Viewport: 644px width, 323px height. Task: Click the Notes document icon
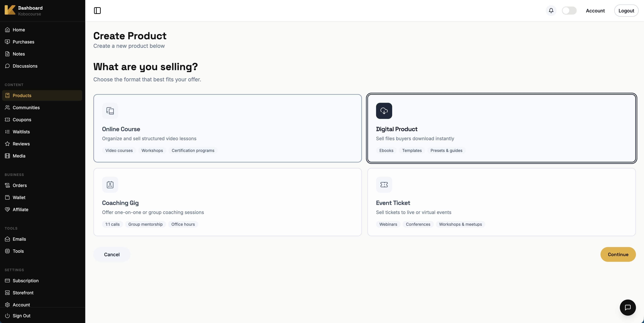point(8,54)
